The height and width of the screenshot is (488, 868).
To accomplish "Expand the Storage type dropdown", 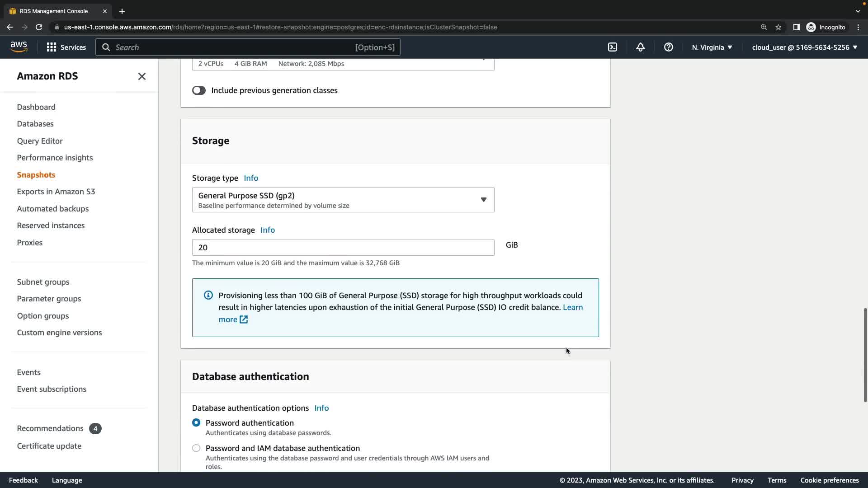I will (343, 200).
